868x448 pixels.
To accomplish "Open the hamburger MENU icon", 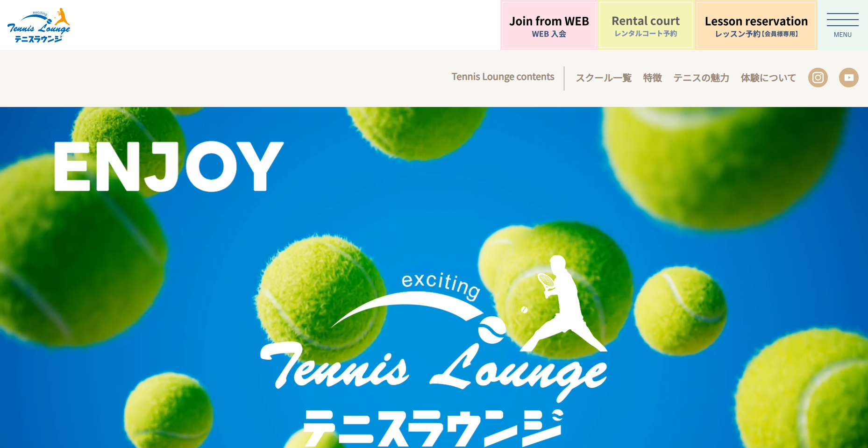I will [842, 25].
